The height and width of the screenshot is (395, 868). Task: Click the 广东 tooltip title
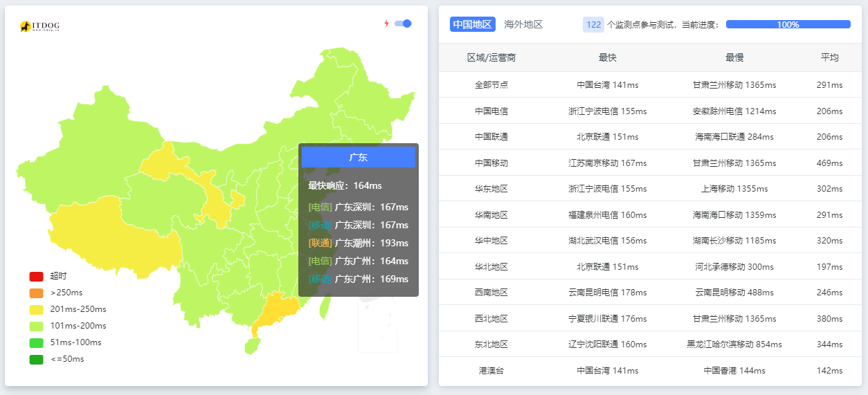[x=358, y=157]
